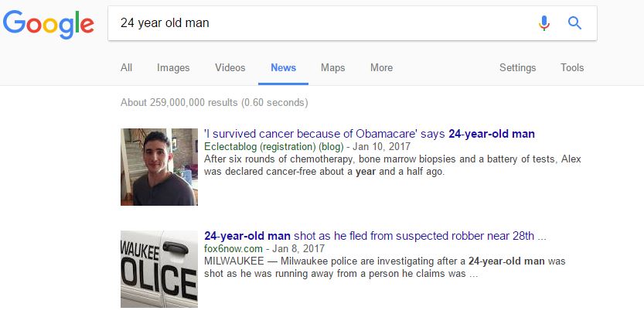Go to the Maps tab
Image resolution: width=644 pixels, height=321 pixels.
tap(333, 68)
